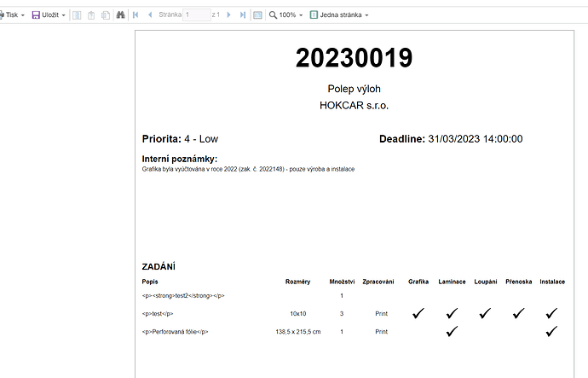Click the Jedna stránka view mode icon
The image size is (588, 378).
tap(314, 15)
